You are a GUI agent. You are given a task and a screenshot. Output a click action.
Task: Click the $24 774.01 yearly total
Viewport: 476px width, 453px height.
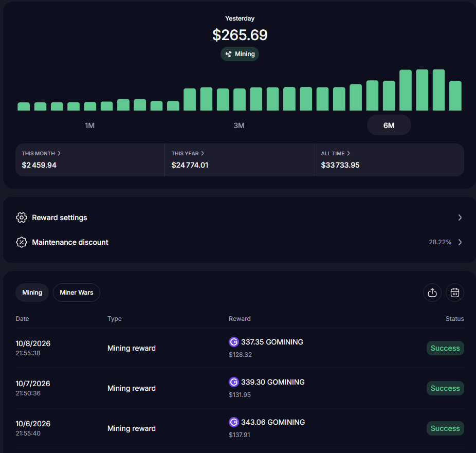(x=190, y=165)
